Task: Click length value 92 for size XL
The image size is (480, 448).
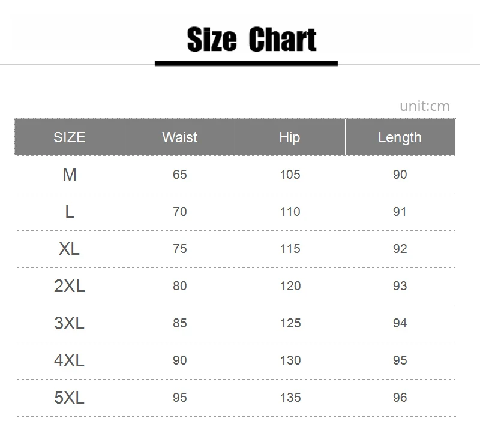Action: (400, 249)
